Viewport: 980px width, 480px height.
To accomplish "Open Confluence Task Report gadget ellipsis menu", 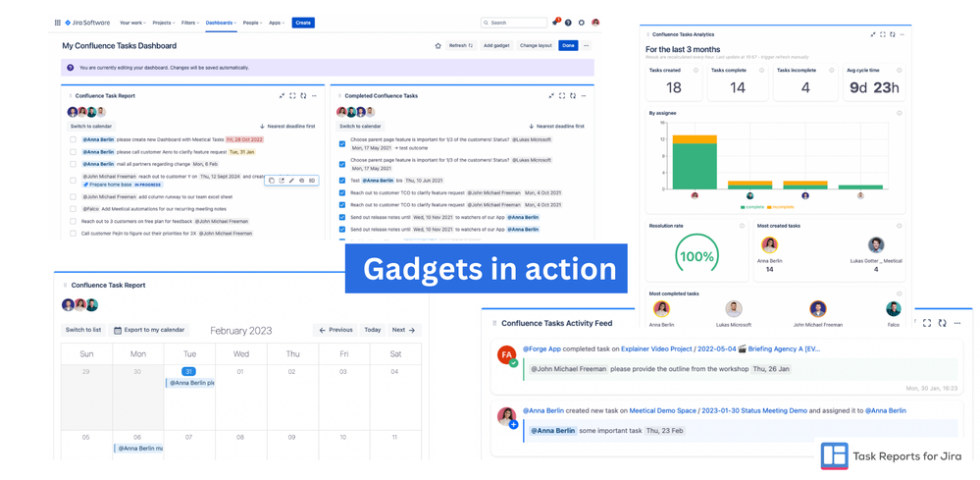I will coord(314,95).
